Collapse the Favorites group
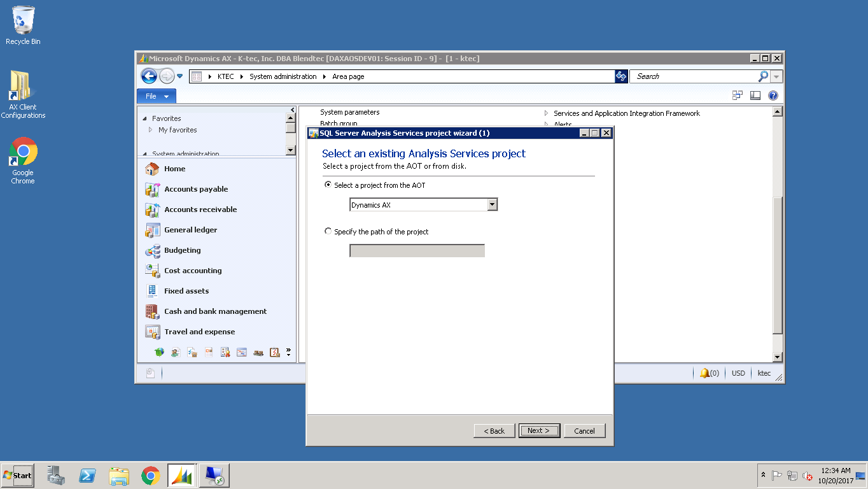The width and height of the screenshot is (868, 489). tap(145, 119)
